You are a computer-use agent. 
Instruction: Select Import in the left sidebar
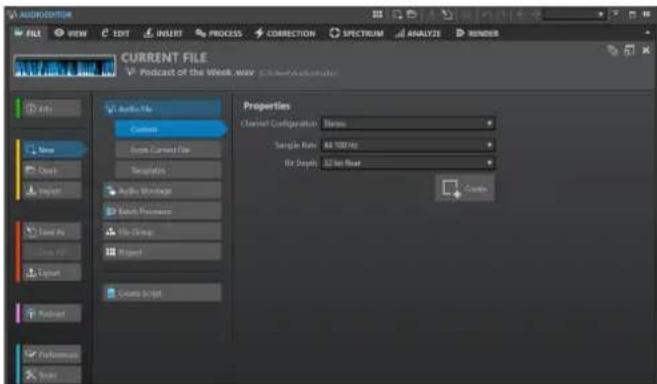tap(52, 191)
